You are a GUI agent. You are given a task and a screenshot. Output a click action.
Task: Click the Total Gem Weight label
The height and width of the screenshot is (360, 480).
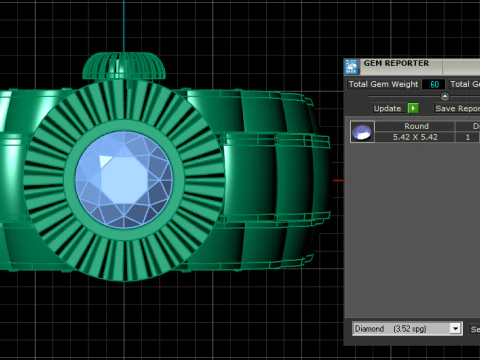point(383,84)
